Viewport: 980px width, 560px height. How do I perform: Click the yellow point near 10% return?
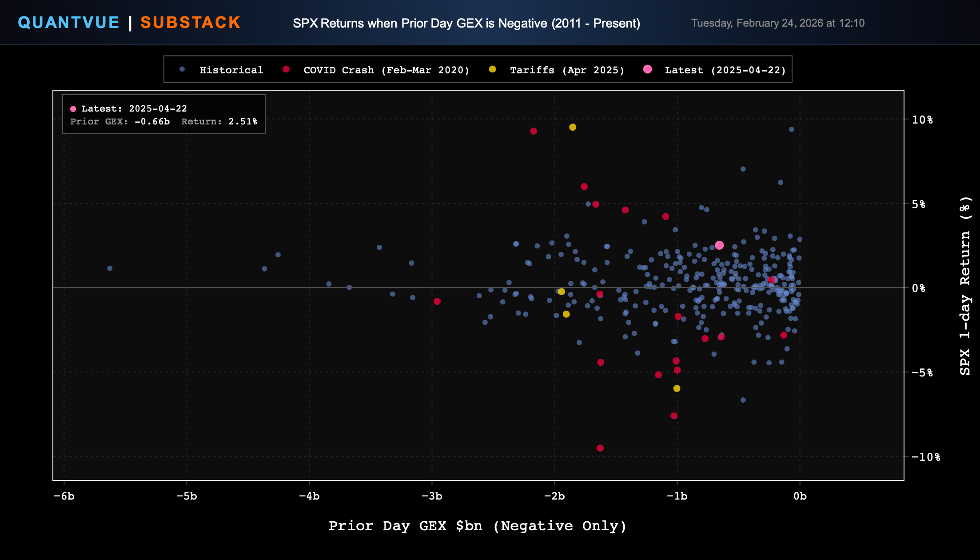point(573,127)
